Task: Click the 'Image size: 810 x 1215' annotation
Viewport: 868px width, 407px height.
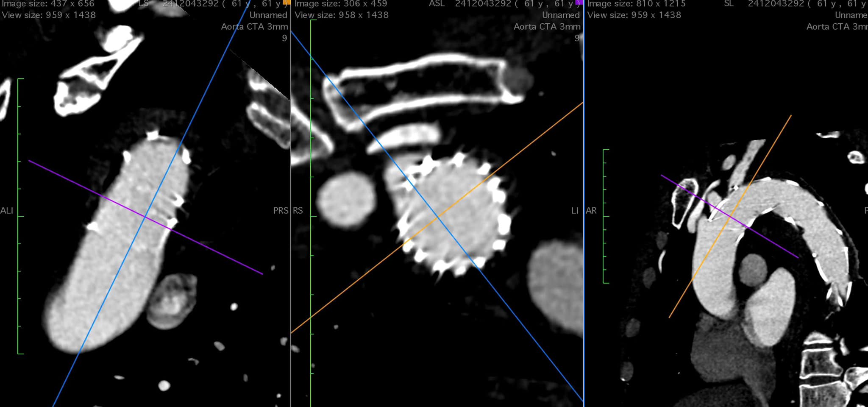Action: (636, 4)
